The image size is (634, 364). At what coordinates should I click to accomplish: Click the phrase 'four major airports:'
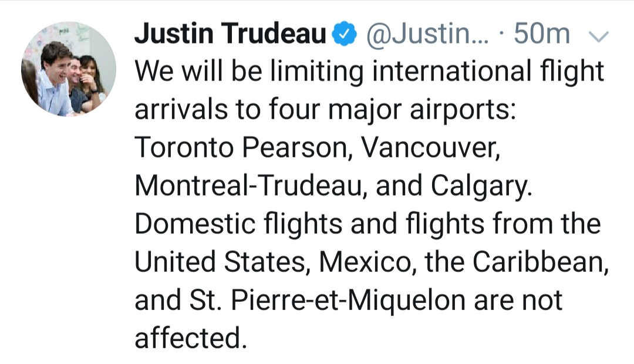[x=392, y=110]
